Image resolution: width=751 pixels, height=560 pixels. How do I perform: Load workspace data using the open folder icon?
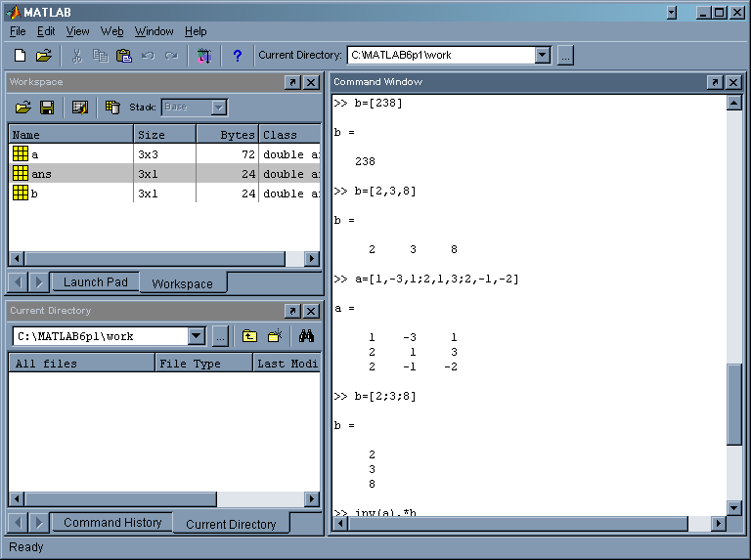[x=23, y=108]
